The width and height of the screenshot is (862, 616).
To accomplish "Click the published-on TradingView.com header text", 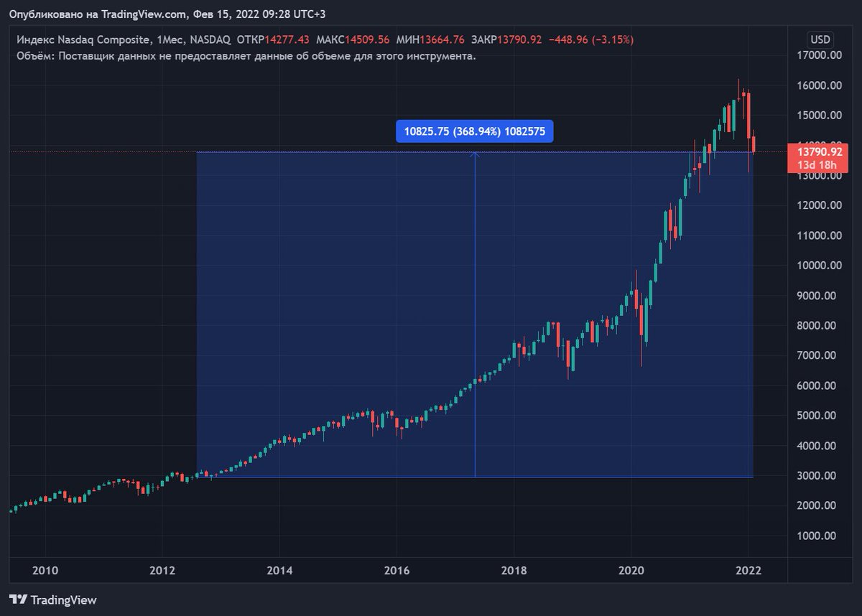I will click(x=167, y=14).
